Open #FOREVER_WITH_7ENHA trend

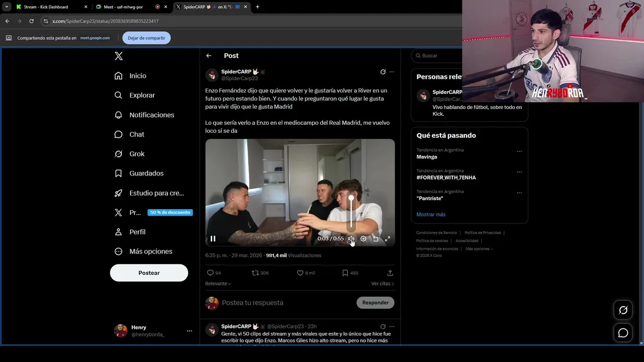click(x=446, y=177)
